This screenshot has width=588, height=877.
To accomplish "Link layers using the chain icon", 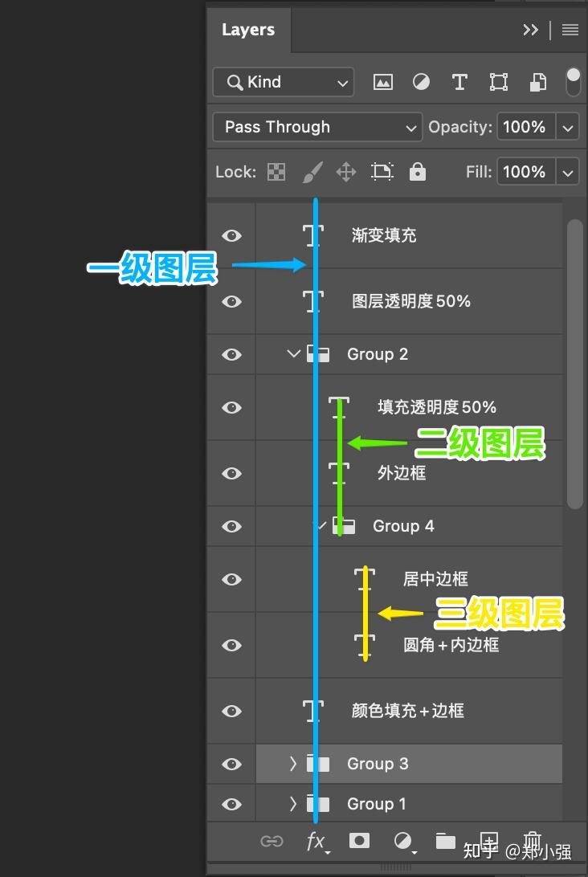I will click(x=272, y=841).
